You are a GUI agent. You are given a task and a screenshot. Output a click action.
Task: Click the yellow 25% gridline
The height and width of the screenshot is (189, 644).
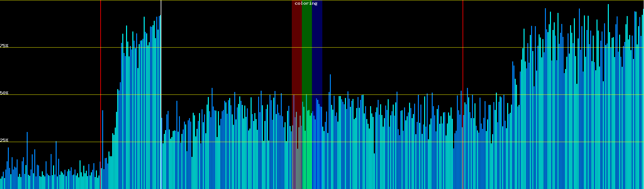(x=377, y=142)
